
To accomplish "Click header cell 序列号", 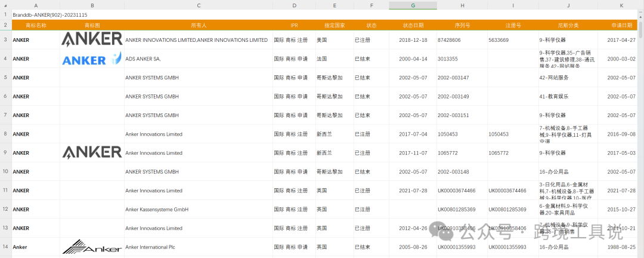I will click(x=462, y=25).
